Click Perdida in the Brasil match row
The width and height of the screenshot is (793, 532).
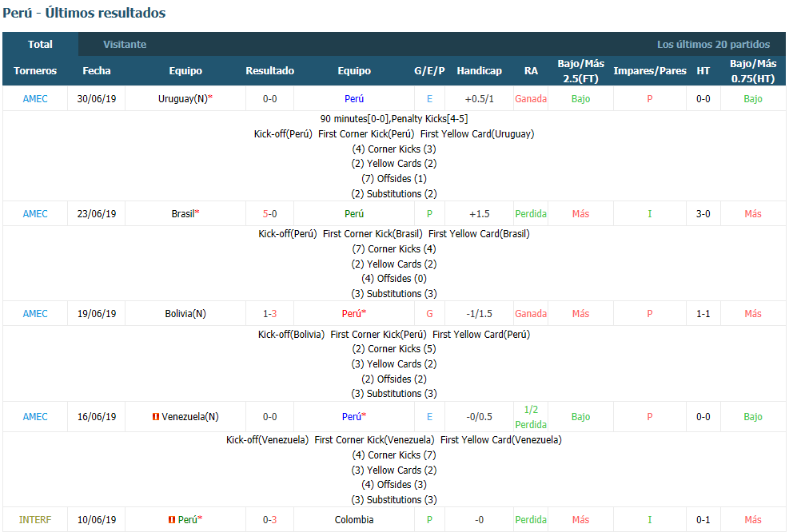coord(531,214)
